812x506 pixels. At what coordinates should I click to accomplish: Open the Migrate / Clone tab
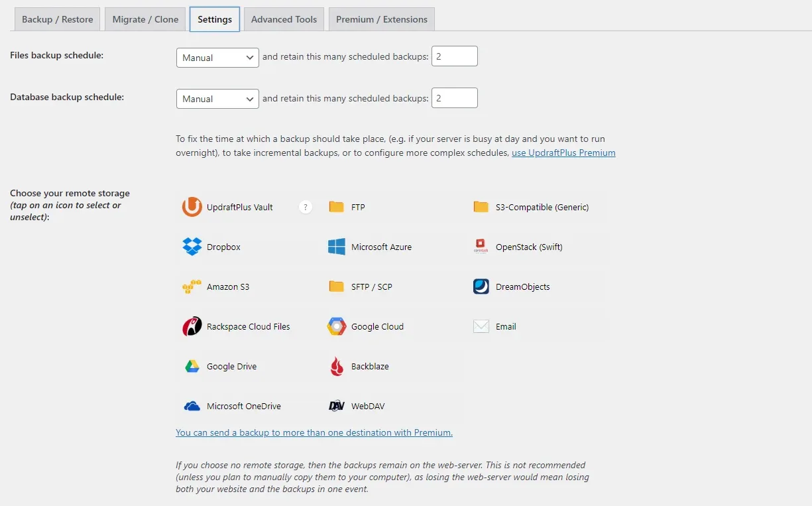[145, 19]
